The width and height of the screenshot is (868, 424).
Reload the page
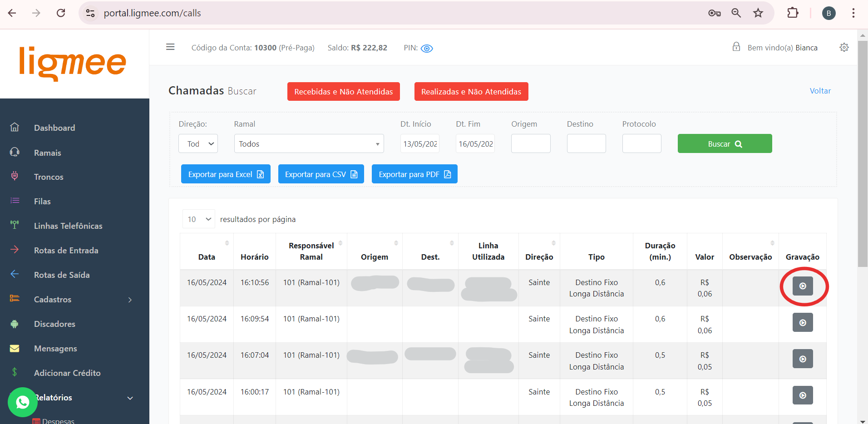61,13
